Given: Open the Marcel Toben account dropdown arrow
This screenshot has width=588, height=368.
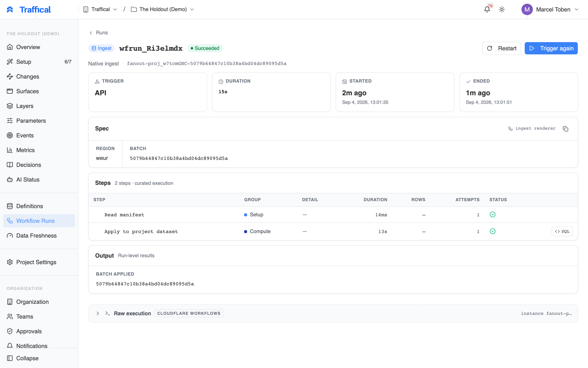Looking at the screenshot, I should tap(577, 9).
